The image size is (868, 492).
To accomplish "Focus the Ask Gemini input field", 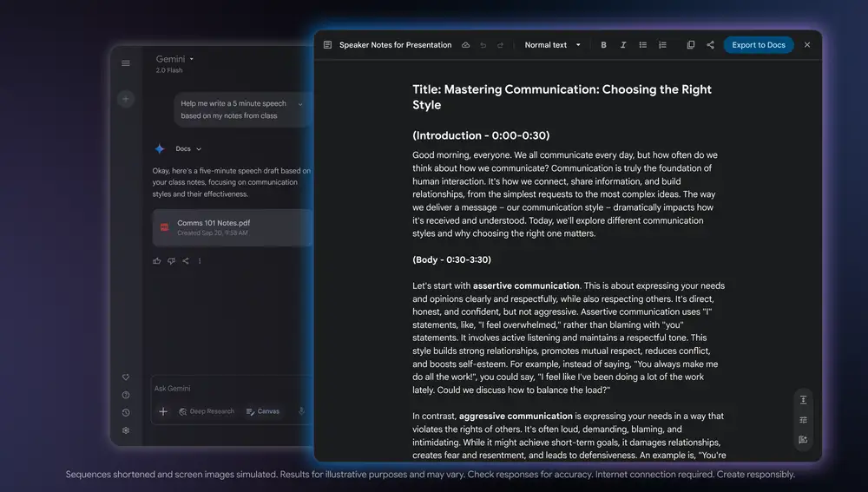I will tap(233, 389).
